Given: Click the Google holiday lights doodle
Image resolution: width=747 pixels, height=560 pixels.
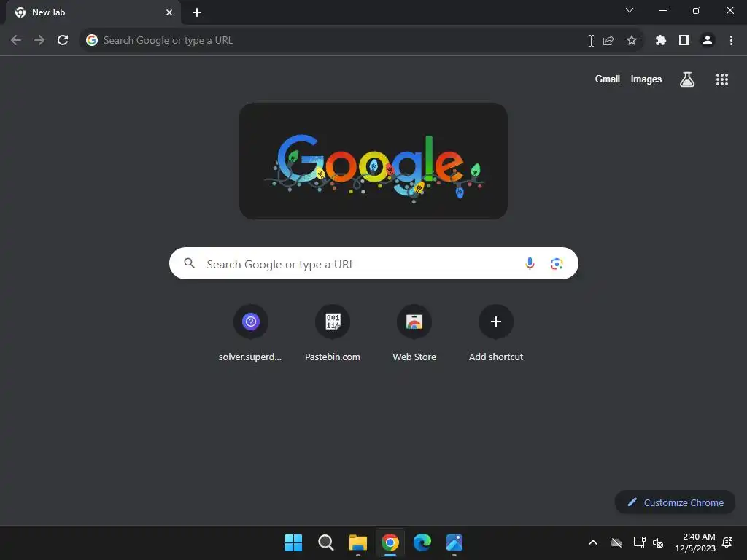Looking at the screenshot, I should tap(373, 161).
